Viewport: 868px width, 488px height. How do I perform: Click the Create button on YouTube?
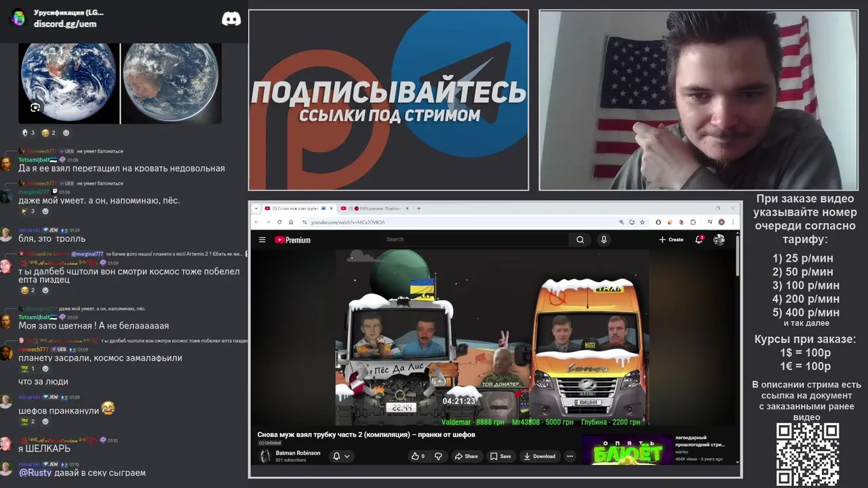point(671,239)
